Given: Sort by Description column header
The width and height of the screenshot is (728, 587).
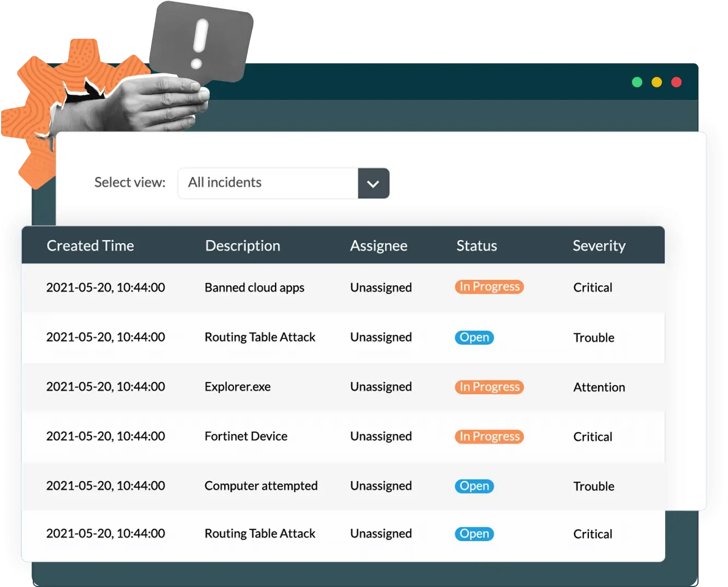Looking at the screenshot, I should 242,246.
